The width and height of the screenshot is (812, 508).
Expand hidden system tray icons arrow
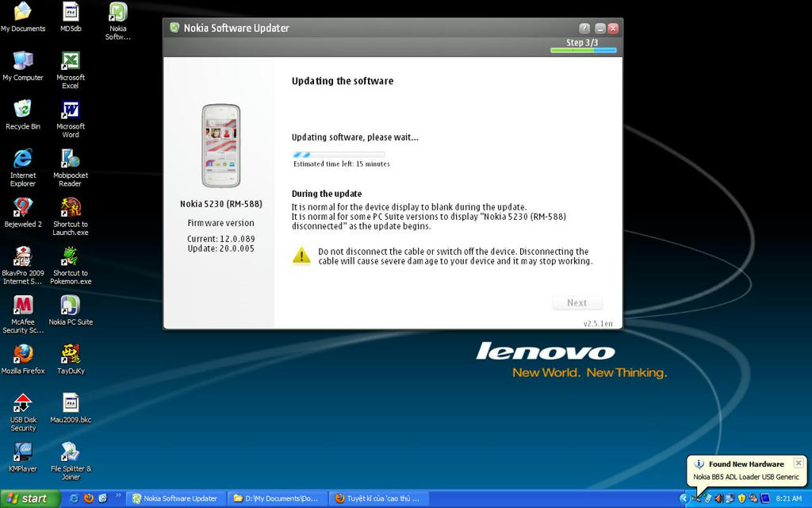(684, 498)
